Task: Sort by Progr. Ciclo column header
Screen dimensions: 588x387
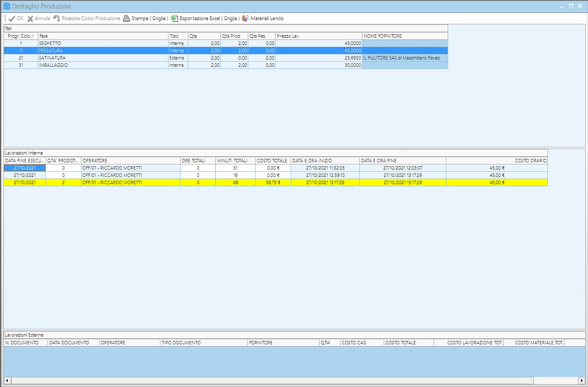Action: point(21,36)
